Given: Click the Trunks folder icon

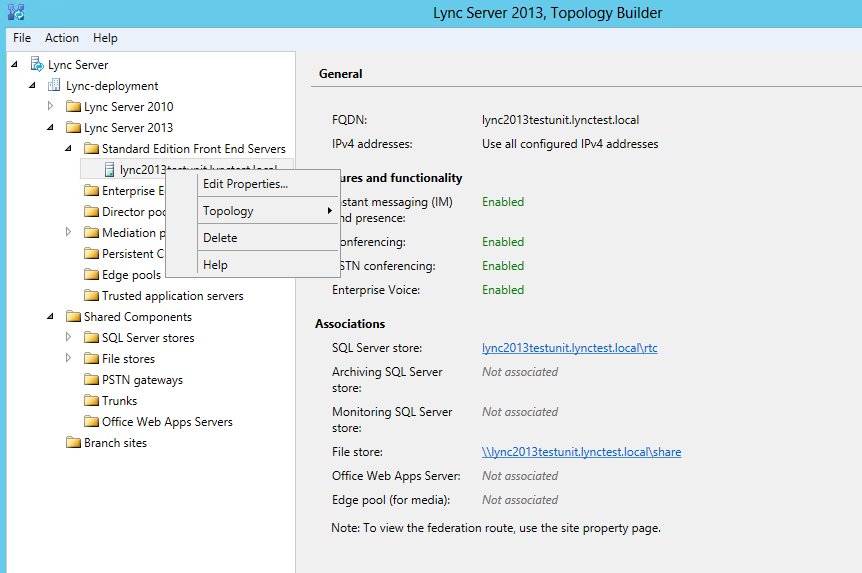Looking at the screenshot, I should 91,401.
